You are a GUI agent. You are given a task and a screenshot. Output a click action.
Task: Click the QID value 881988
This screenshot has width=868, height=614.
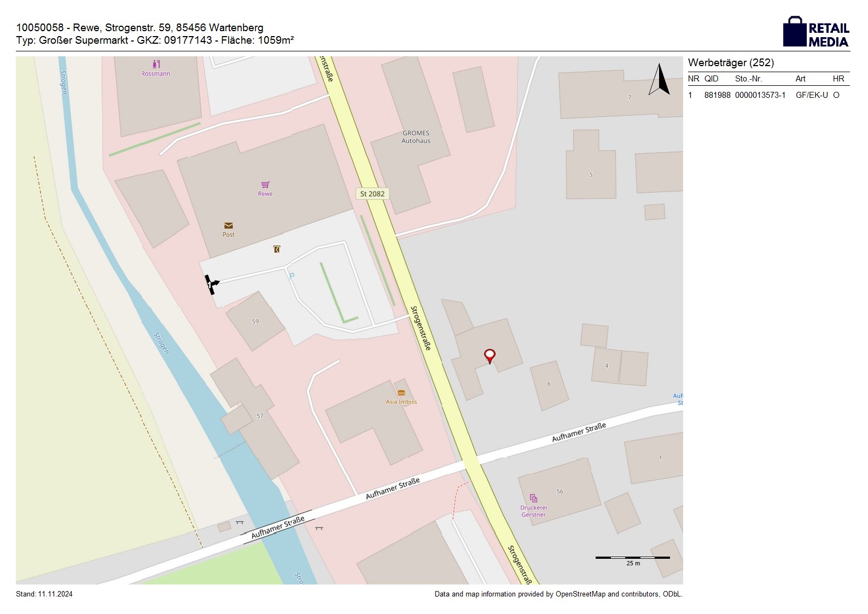point(717,95)
